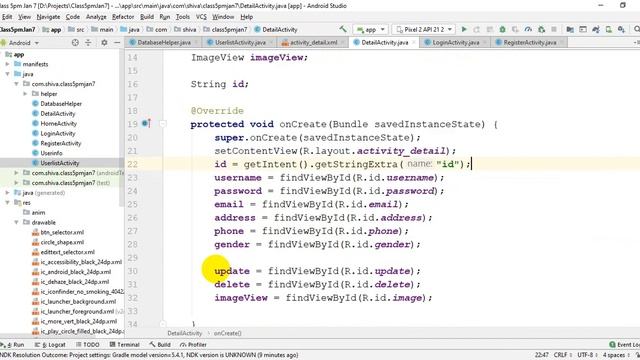
Task: Click the 22:47 cursor position in status bar
Action: (541, 355)
